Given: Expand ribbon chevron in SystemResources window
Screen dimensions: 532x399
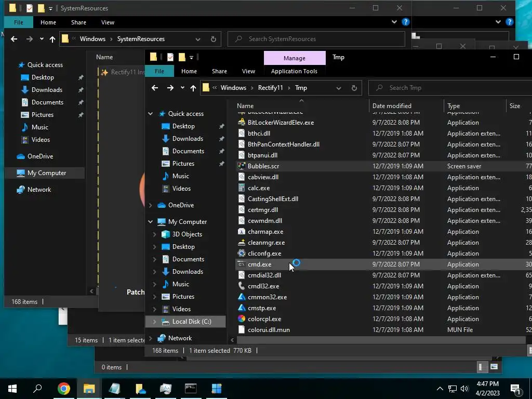Looking at the screenshot, I should coord(394,22).
